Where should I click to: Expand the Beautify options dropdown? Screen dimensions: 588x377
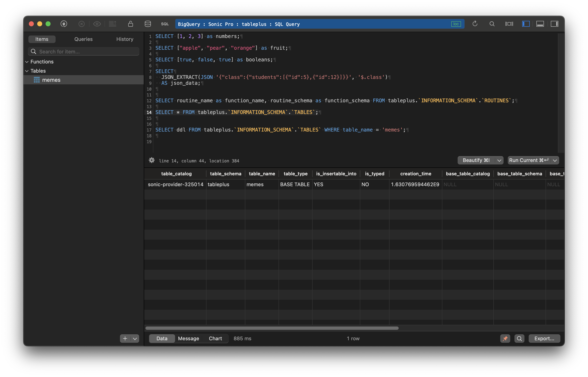pyautogui.click(x=500, y=160)
